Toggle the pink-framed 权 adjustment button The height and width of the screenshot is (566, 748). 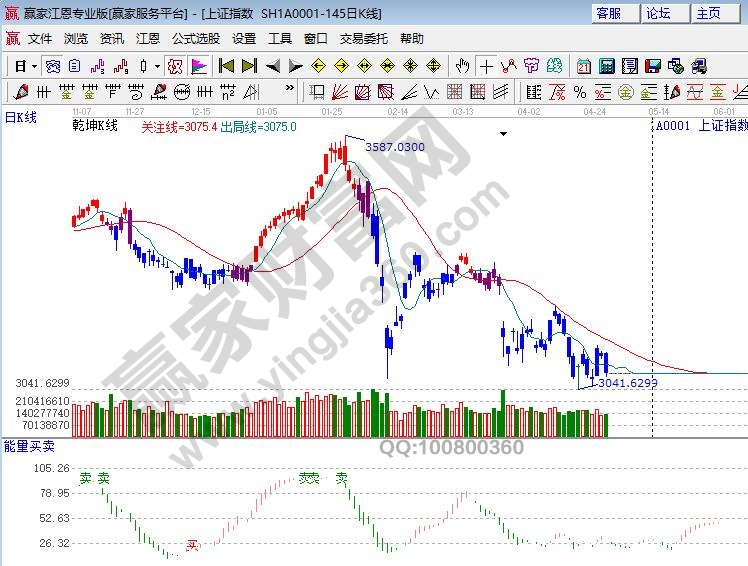(x=173, y=66)
